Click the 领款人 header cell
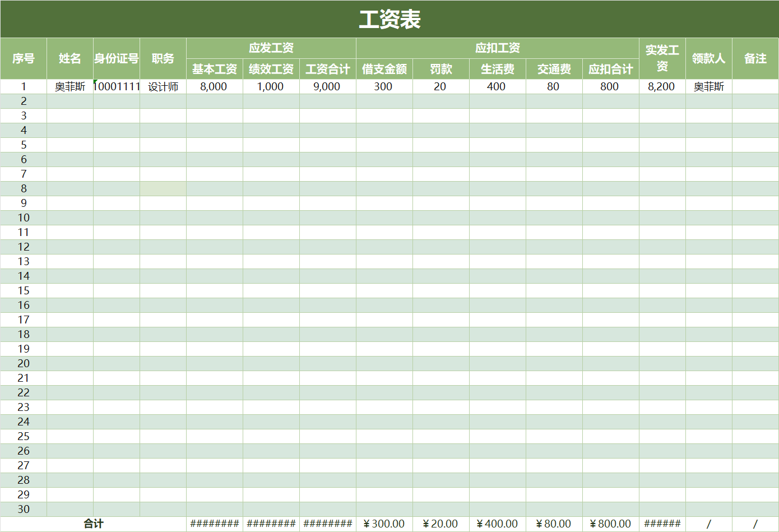779x532 pixels. click(708, 58)
